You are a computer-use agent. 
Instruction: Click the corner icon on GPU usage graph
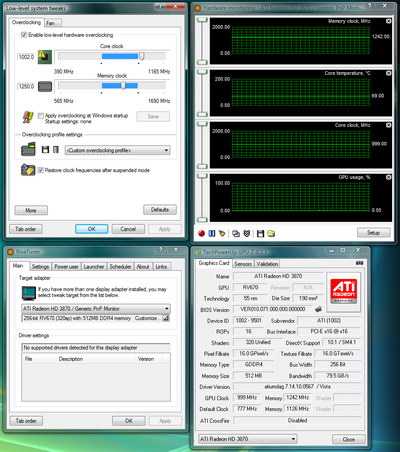click(x=388, y=177)
